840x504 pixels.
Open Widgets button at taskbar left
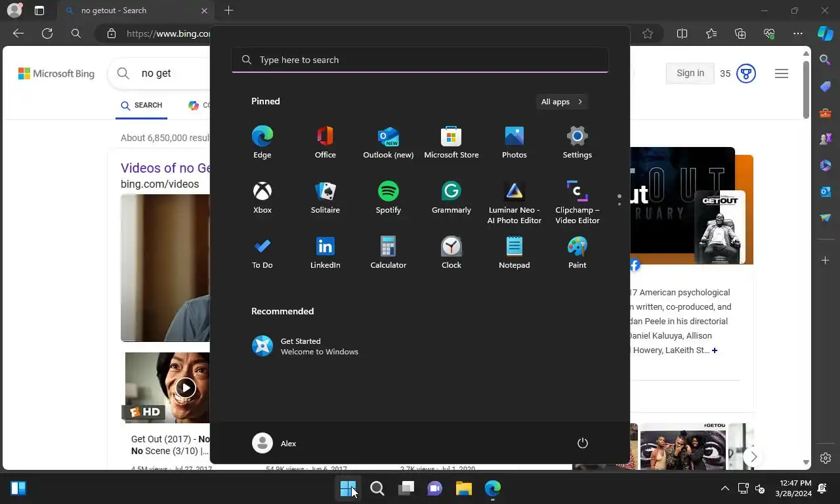tap(18, 488)
